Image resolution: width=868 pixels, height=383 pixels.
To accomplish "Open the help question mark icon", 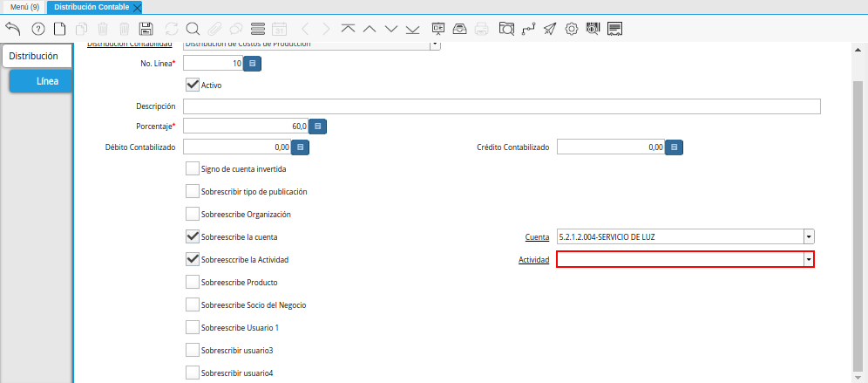I will (37, 28).
